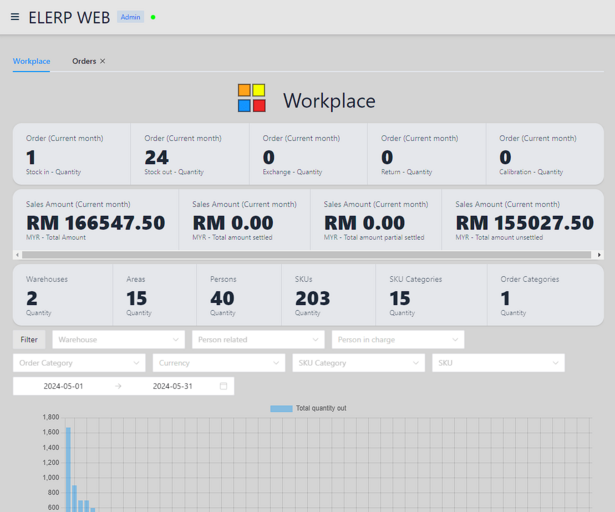Close the Orders tab
615x512 pixels.
click(102, 61)
